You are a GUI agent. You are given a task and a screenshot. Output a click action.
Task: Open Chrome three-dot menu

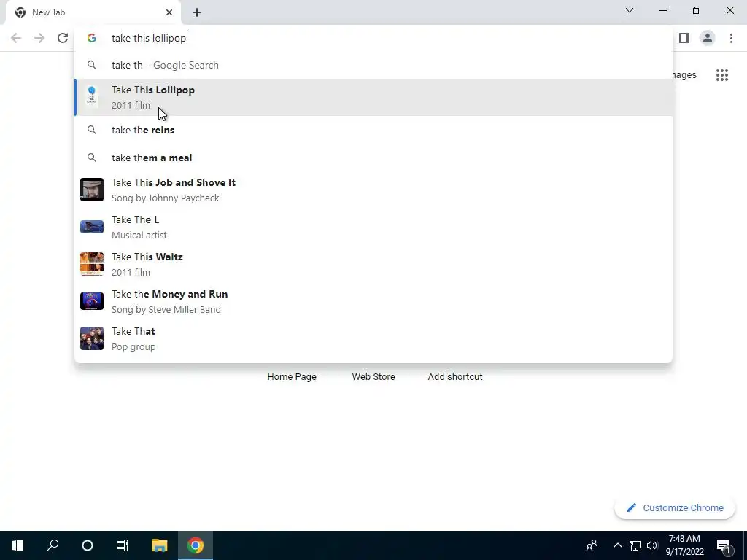tap(731, 38)
